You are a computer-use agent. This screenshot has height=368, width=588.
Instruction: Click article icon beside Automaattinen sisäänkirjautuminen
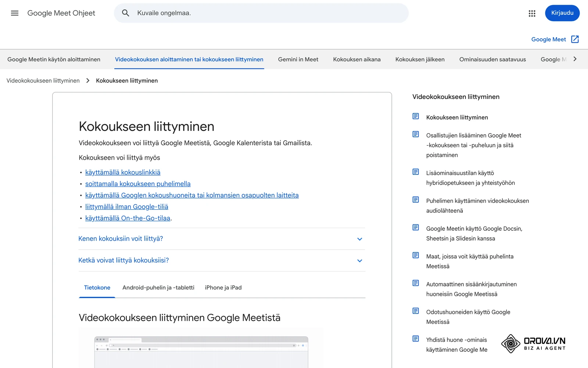coord(416,283)
